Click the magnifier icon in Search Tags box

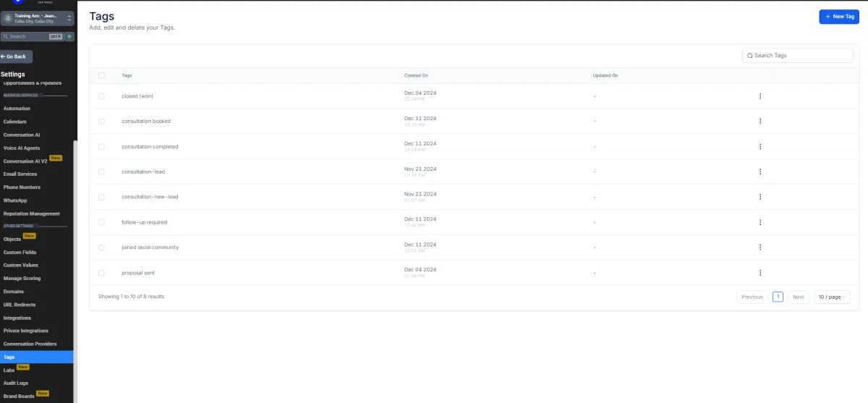750,56
